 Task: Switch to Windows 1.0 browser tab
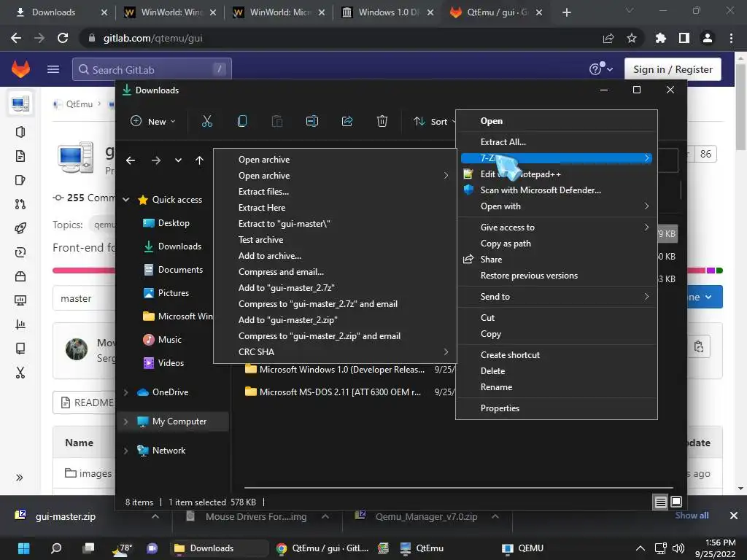(x=388, y=12)
